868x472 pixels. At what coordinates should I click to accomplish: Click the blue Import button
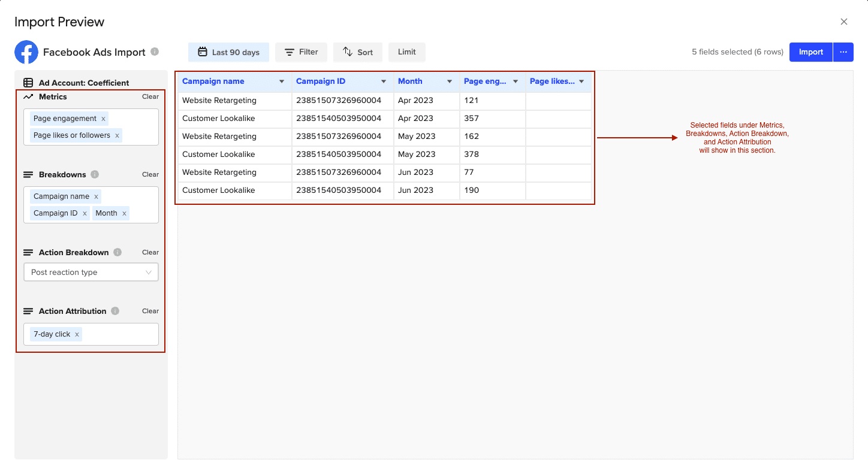[x=810, y=52]
